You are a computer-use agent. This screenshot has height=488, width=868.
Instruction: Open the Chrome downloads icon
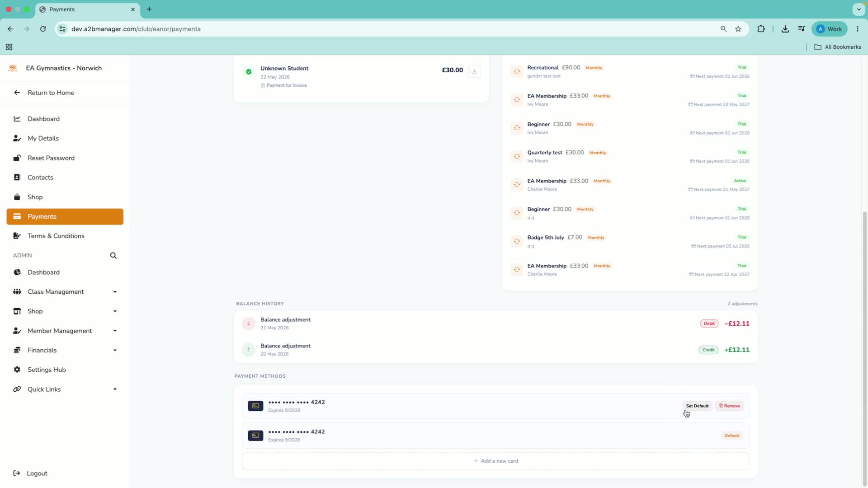(785, 29)
